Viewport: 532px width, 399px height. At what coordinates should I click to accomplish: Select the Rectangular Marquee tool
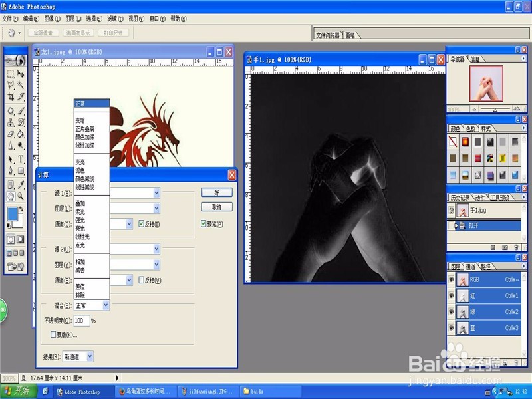[x=11, y=74]
